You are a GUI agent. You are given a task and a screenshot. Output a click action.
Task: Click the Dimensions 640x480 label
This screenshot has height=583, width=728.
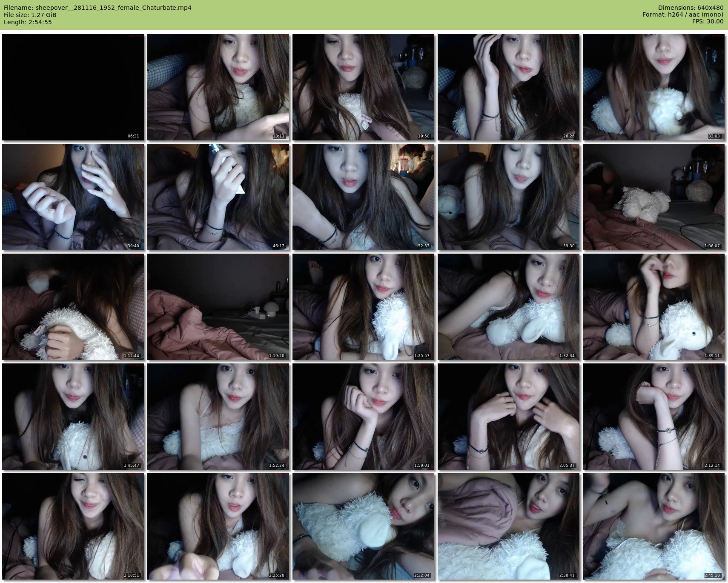(x=691, y=8)
